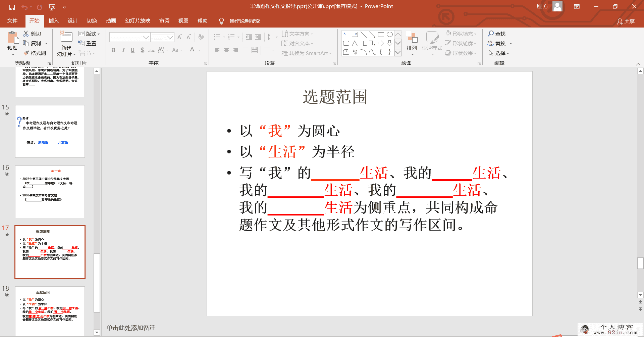Toggle Strikethrough (abc) formatting
The width and height of the screenshot is (644, 337).
(x=152, y=50)
